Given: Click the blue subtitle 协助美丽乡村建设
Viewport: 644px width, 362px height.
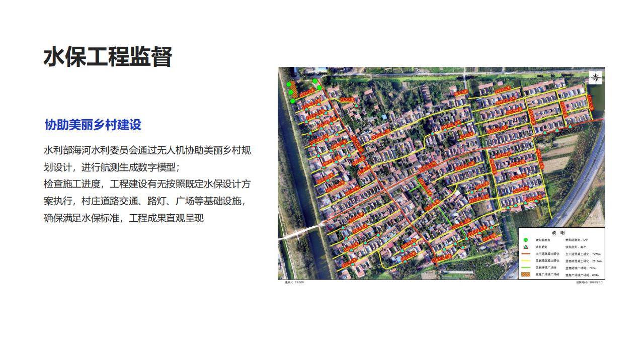Looking at the screenshot, I should (x=93, y=125).
